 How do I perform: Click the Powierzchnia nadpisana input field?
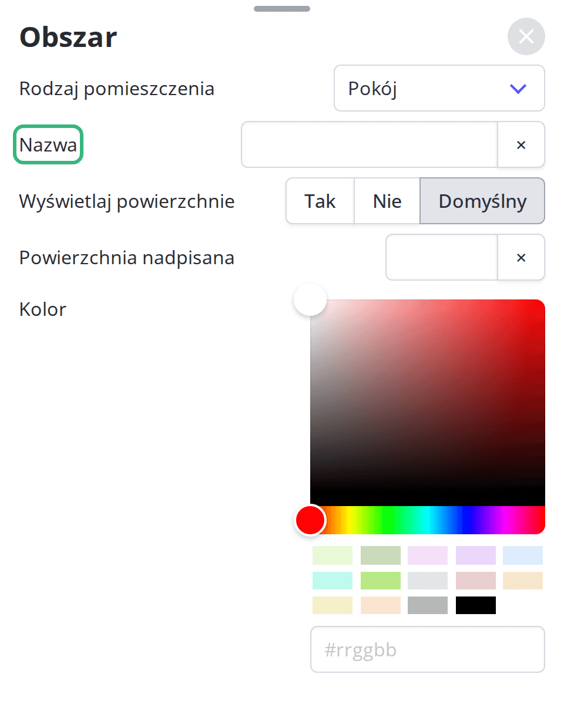click(x=442, y=257)
